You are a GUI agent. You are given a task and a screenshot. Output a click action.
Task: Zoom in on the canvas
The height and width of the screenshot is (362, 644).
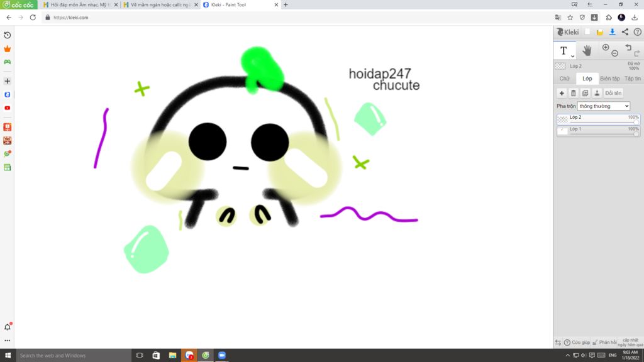(606, 47)
